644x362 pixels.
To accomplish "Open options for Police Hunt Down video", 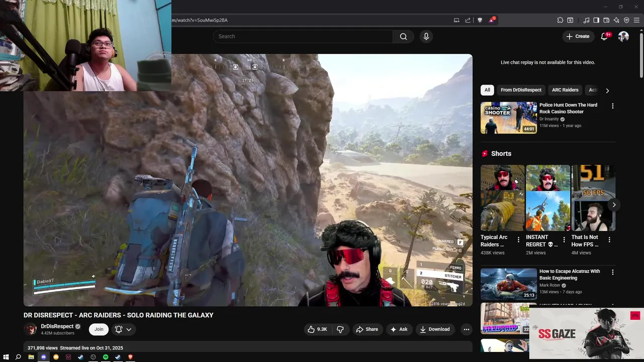I will click(x=612, y=106).
